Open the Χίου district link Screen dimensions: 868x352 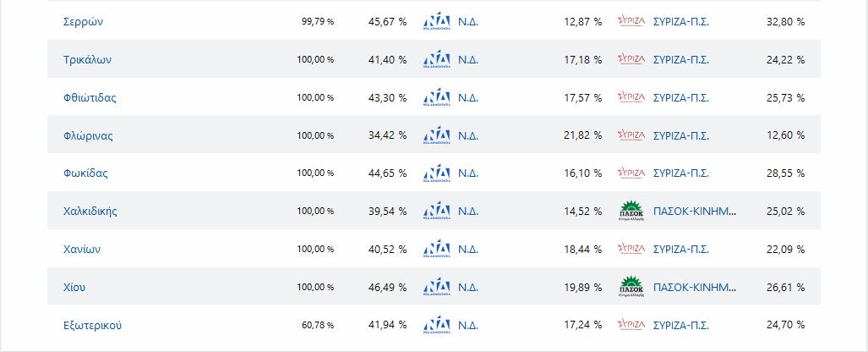[x=74, y=287]
